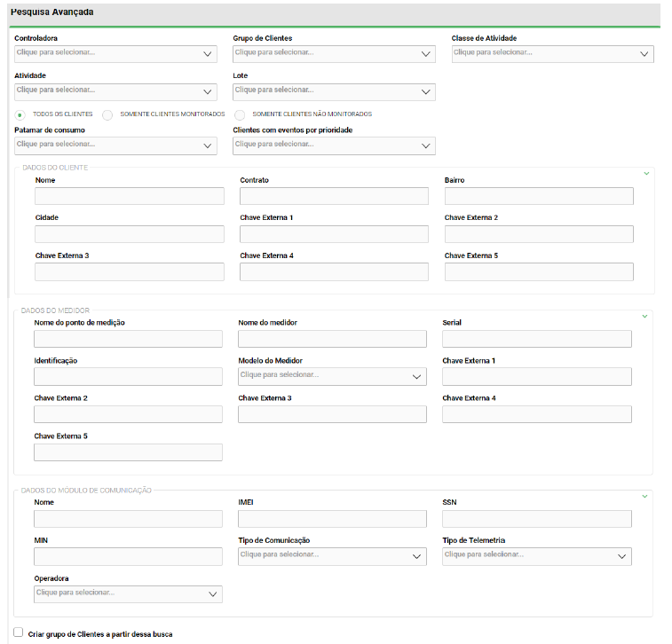The width and height of the screenshot is (672, 644).
Task: Open the Controladora dropdown
Action: coord(115,53)
